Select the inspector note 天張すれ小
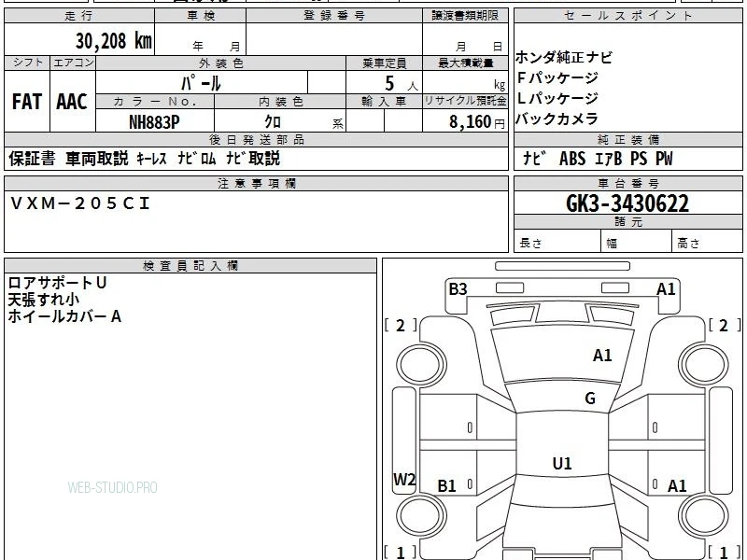 43,300
